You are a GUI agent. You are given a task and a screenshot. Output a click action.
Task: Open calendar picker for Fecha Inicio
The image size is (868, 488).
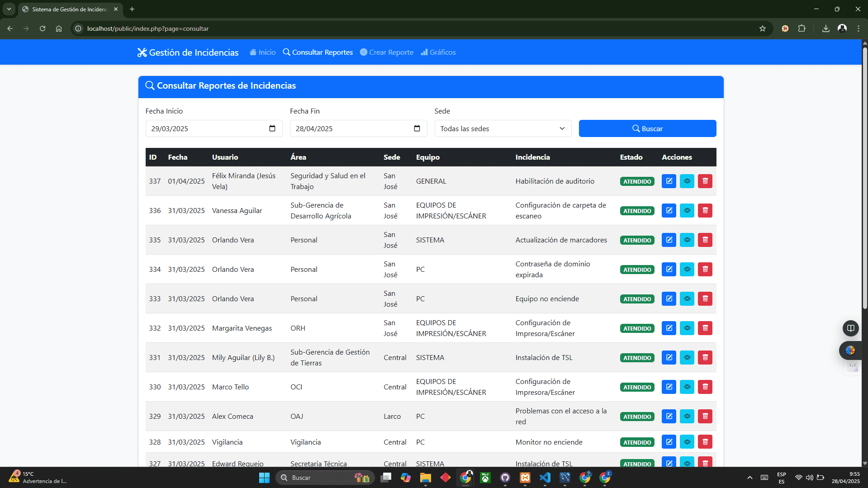272,128
